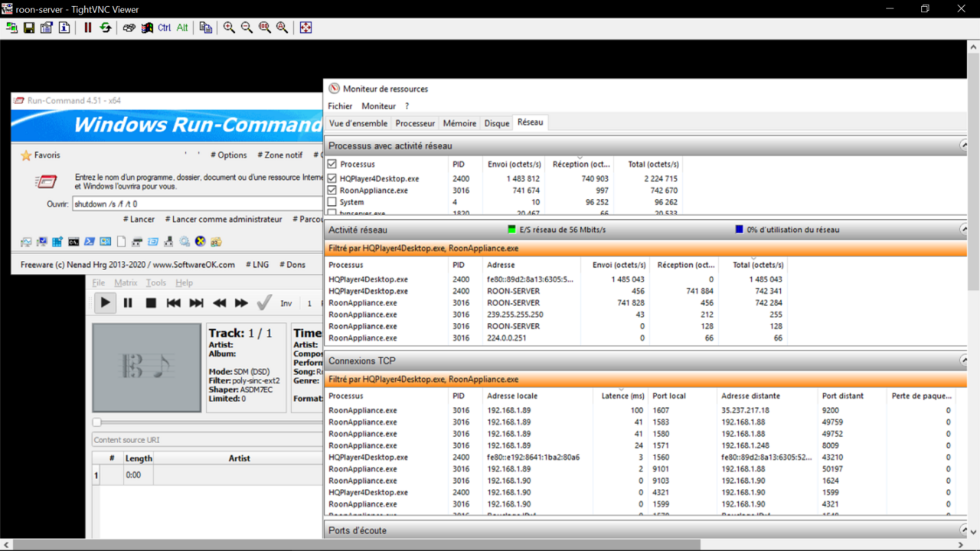This screenshot has height=551, width=980.
Task: Click Content source URI field
Action: click(207, 440)
